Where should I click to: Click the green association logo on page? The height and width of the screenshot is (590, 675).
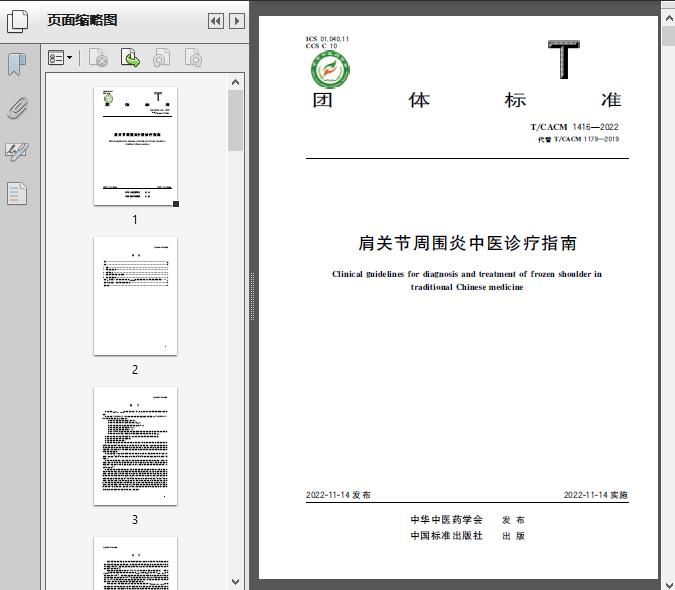330,69
